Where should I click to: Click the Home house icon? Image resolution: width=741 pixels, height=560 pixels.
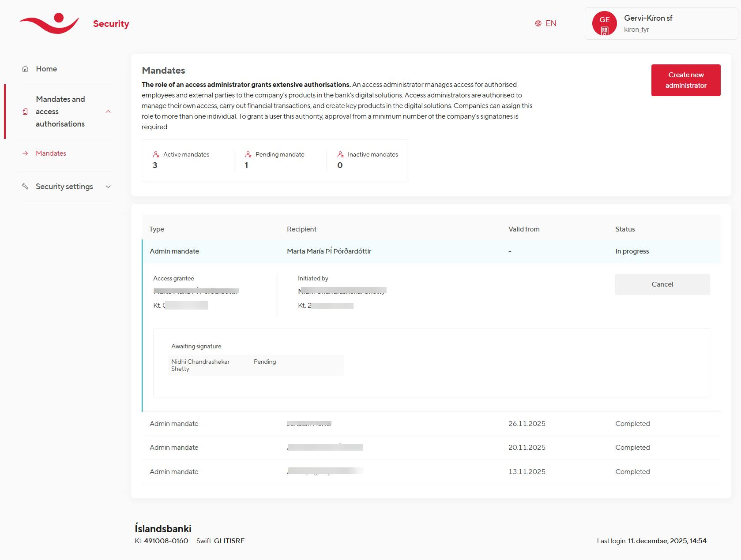[x=25, y=69]
